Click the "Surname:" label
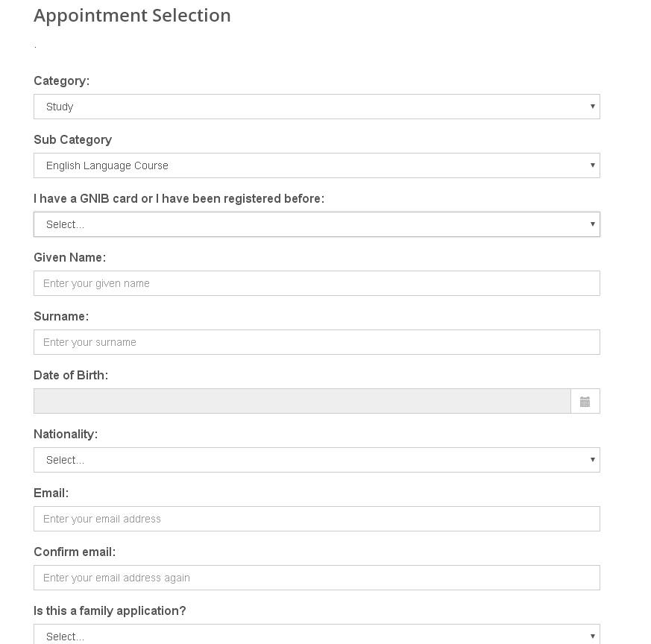Image resolution: width=651 pixels, height=644 pixels. (61, 316)
